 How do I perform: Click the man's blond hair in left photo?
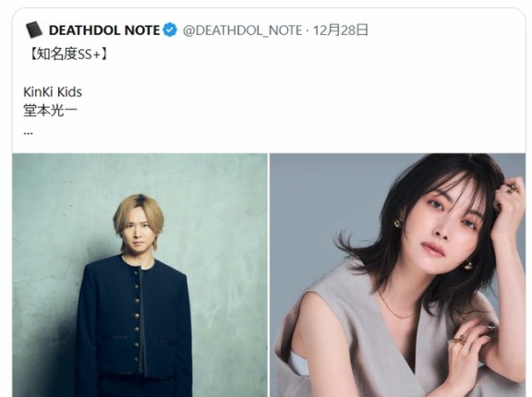coord(139,212)
